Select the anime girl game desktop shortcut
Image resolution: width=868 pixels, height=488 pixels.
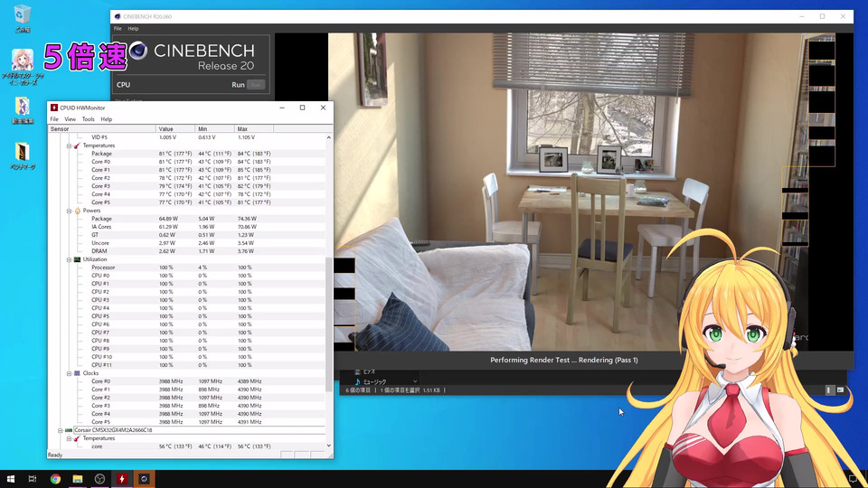[23, 66]
